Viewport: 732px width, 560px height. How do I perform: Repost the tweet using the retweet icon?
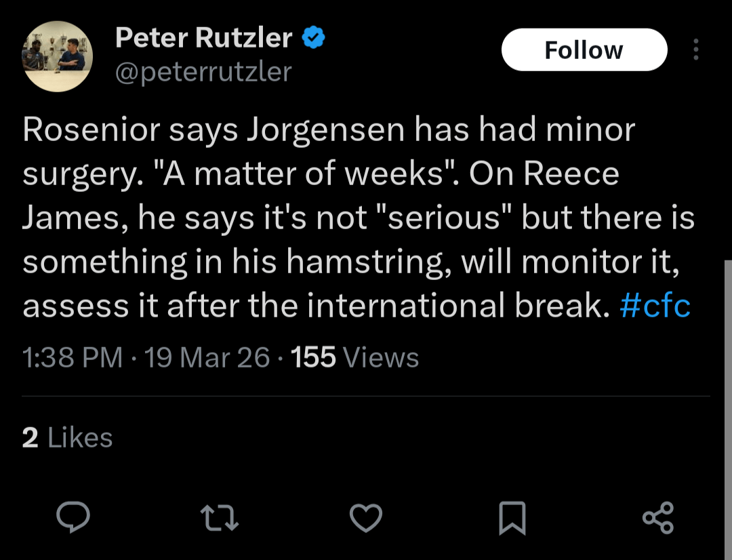tap(220, 519)
